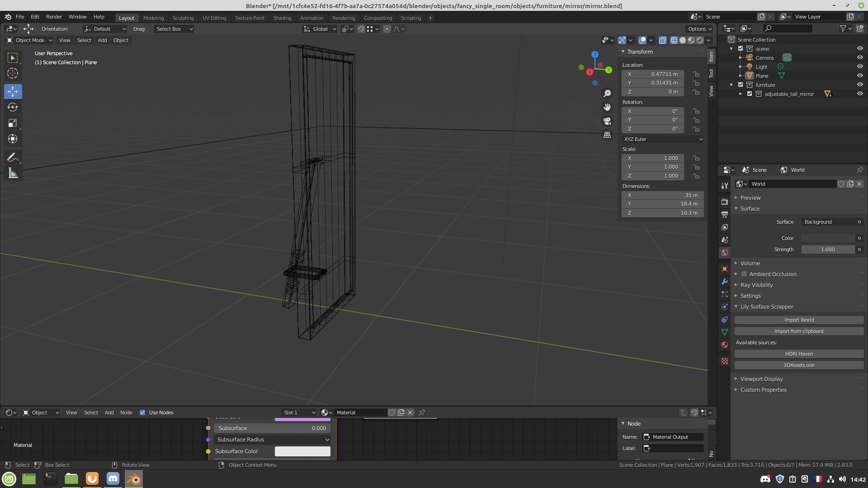Switch orthographic/perspective grid icon
This screenshot has height=488, width=868.
pyautogui.click(x=607, y=135)
